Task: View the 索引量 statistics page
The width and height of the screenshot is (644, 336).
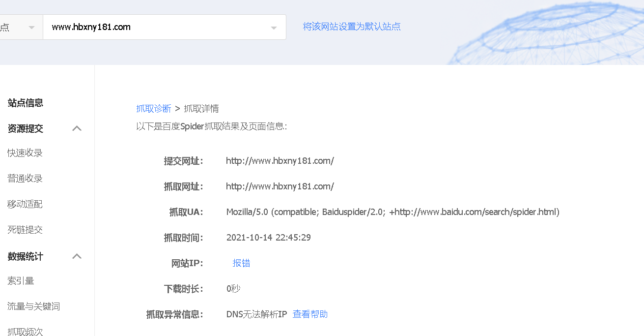Action: [x=20, y=280]
